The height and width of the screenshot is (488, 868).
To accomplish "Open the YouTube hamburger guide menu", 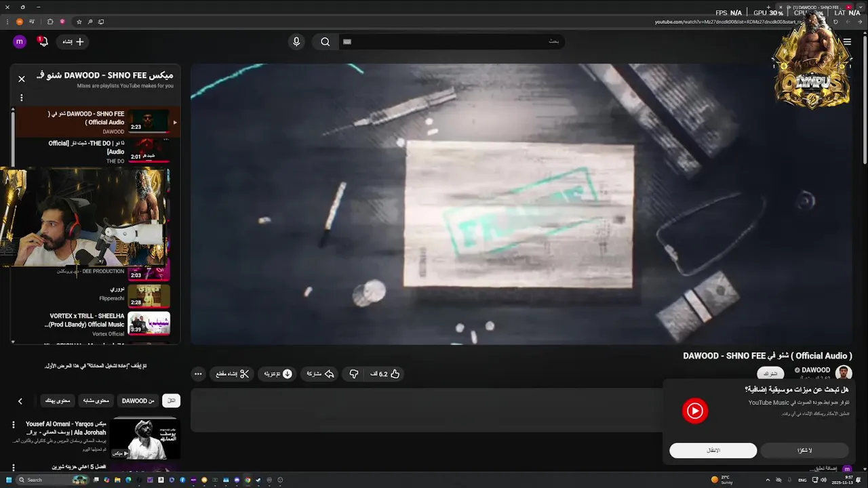I will pyautogui.click(x=847, y=41).
